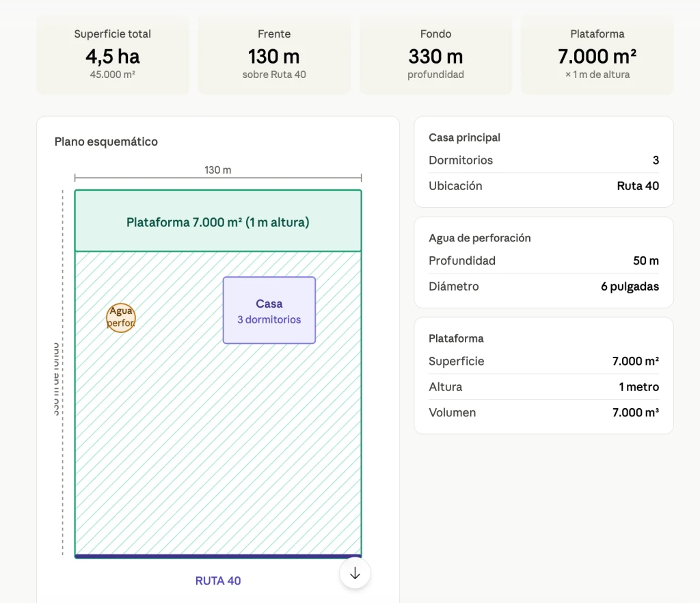Select the green Plataforma 7.000 m² zone
This screenshot has width=700, height=603.
click(x=218, y=222)
